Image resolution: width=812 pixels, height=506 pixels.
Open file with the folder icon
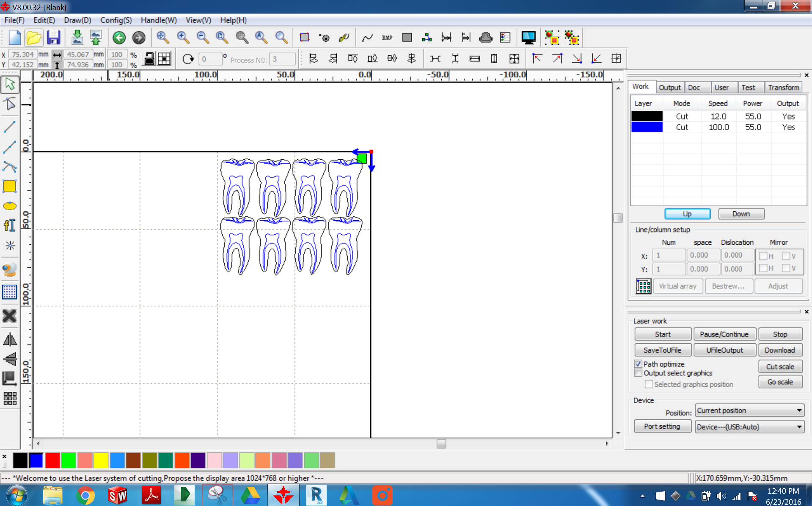click(34, 38)
